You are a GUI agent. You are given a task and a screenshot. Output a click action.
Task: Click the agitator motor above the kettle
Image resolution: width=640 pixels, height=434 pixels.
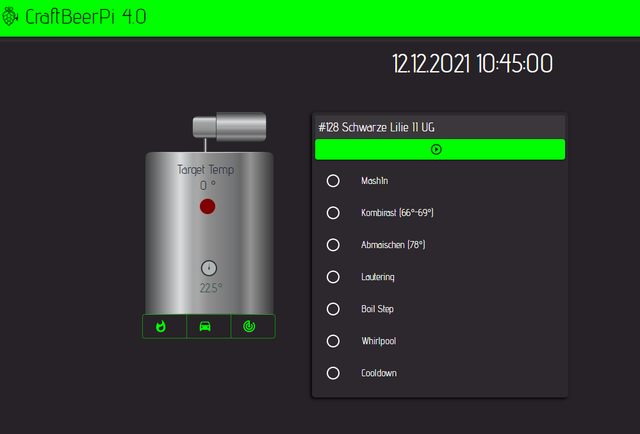(229, 127)
